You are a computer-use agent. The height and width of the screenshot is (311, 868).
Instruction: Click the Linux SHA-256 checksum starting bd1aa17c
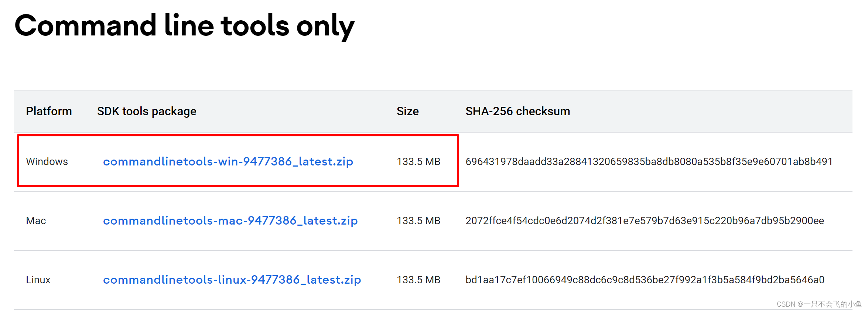pos(645,280)
